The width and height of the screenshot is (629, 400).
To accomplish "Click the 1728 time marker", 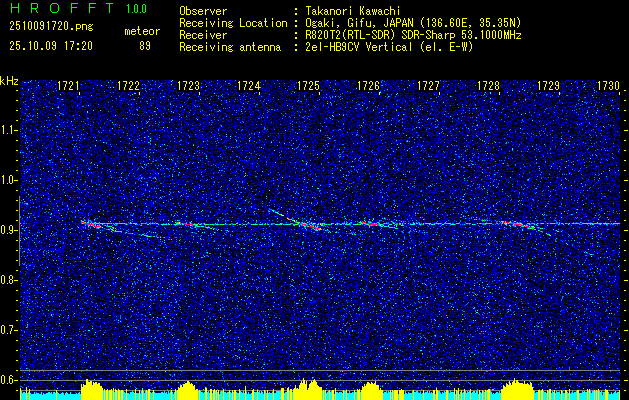I will 488,87.
